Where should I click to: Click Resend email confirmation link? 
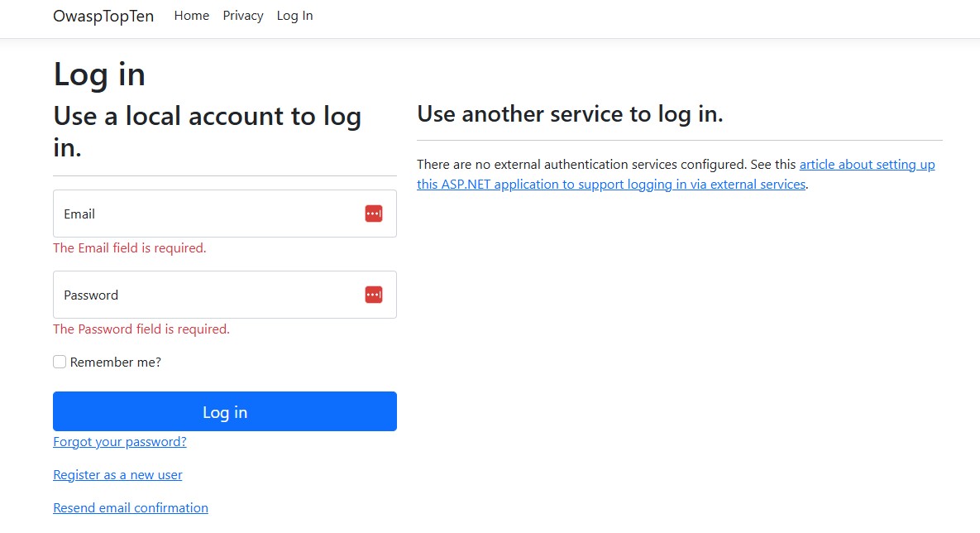click(x=131, y=508)
